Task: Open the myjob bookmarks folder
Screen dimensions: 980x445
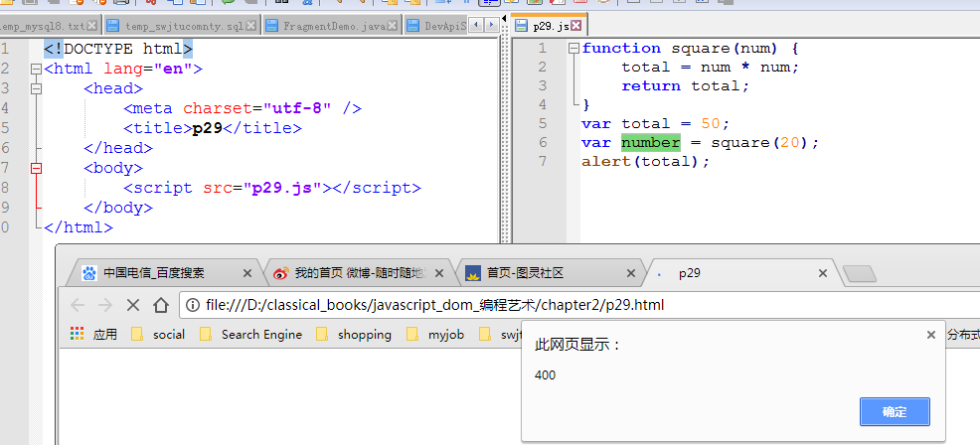Action: [x=435, y=335]
